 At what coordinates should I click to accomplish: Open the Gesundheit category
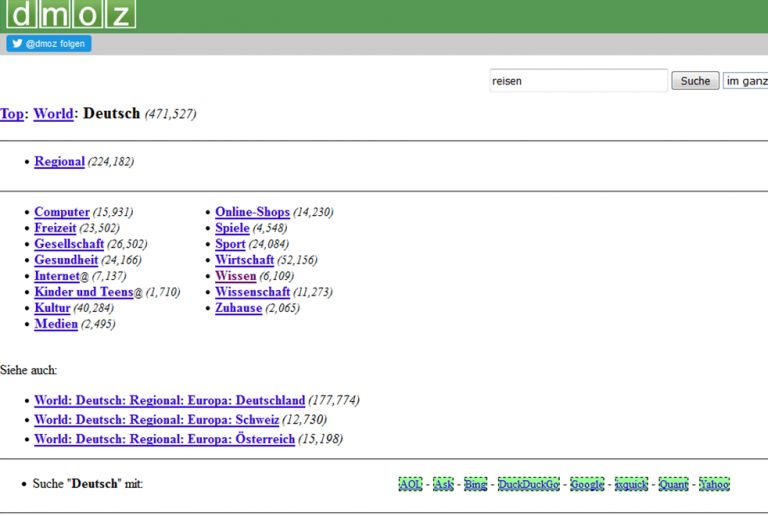(66, 260)
